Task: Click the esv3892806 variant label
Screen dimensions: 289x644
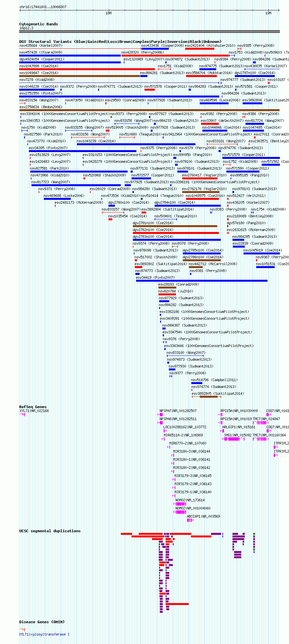Action: tap(266, 100)
